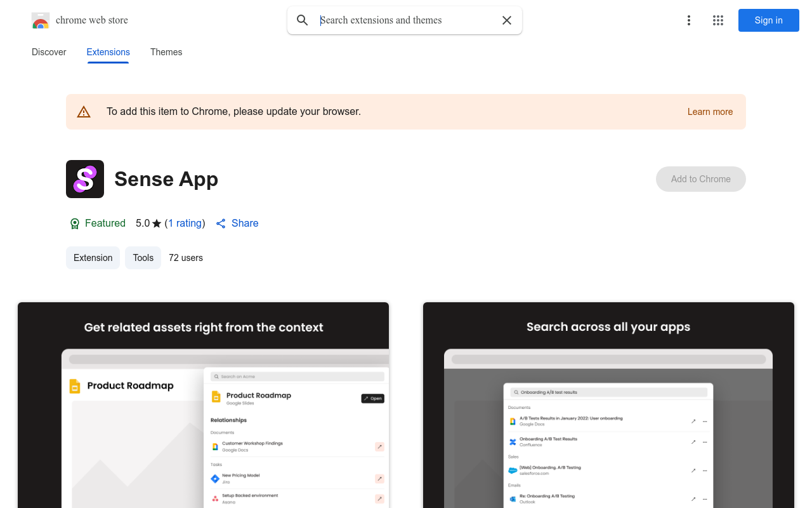The width and height of the screenshot is (812, 508).
Task: Click the Share icon
Action: (221, 224)
